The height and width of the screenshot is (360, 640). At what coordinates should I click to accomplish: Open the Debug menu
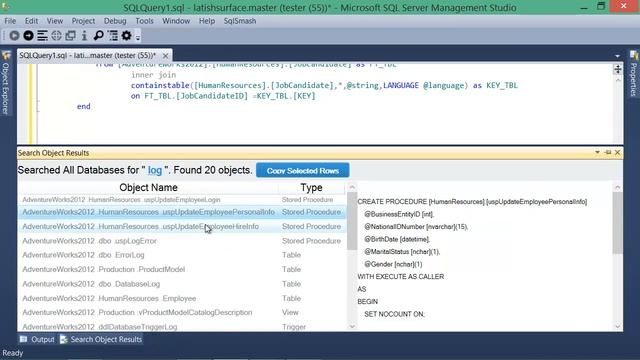115,21
